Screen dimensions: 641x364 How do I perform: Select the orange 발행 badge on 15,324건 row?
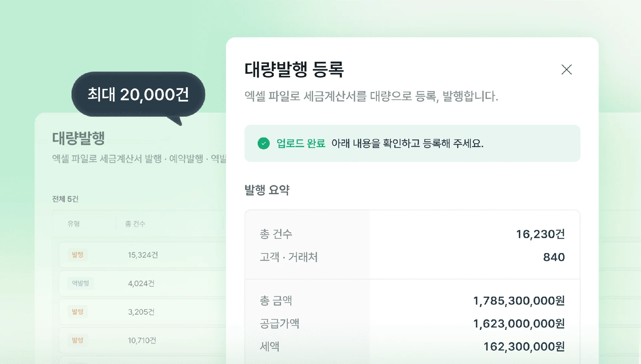point(77,255)
